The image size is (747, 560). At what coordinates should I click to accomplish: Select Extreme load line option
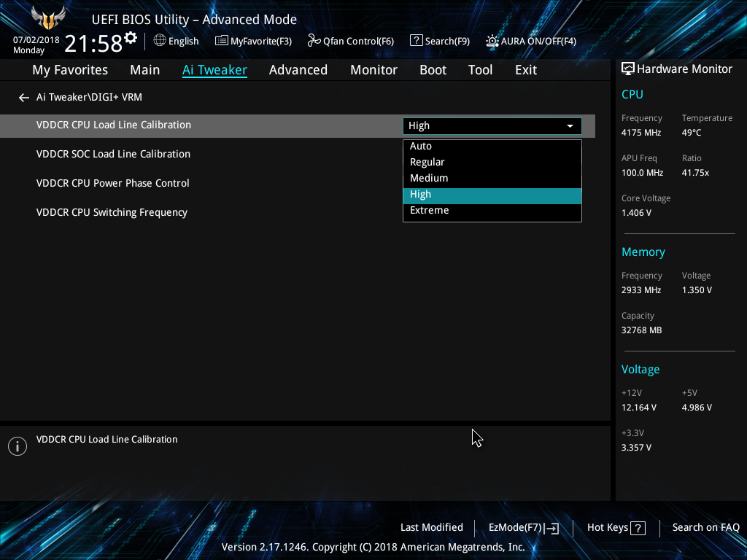pos(492,211)
